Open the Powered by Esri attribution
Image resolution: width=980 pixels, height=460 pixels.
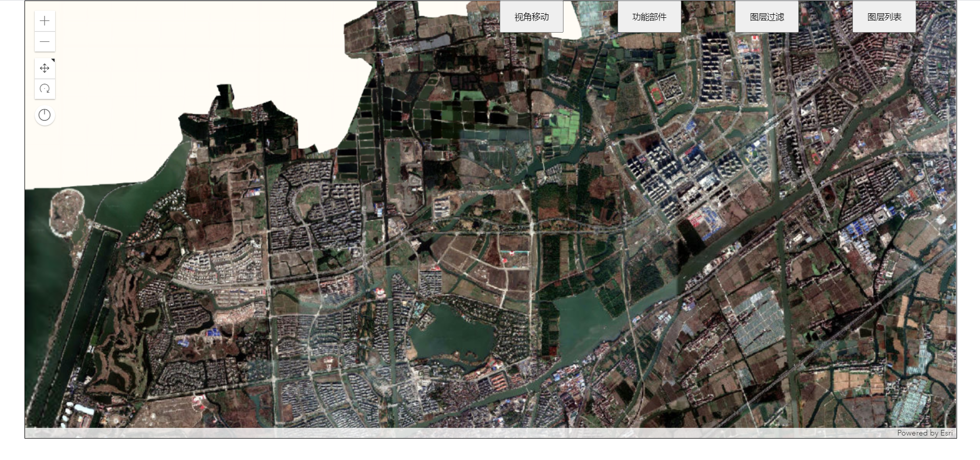[x=925, y=433]
